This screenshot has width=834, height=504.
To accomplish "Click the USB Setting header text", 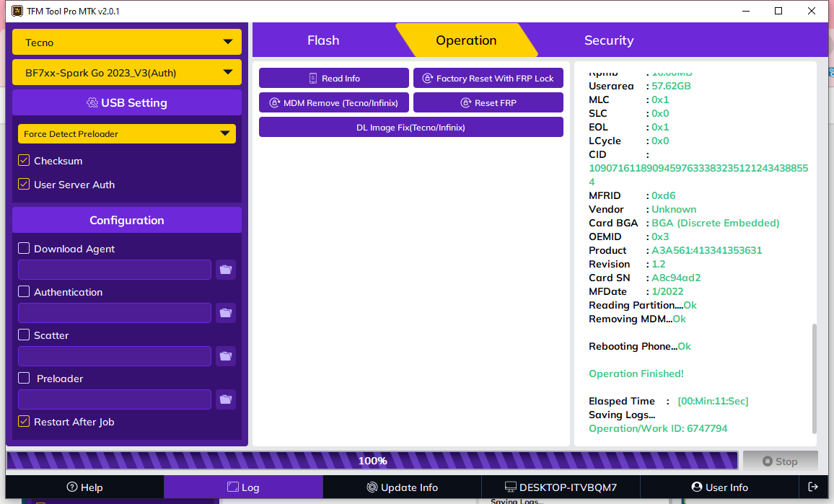I will tap(134, 102).
